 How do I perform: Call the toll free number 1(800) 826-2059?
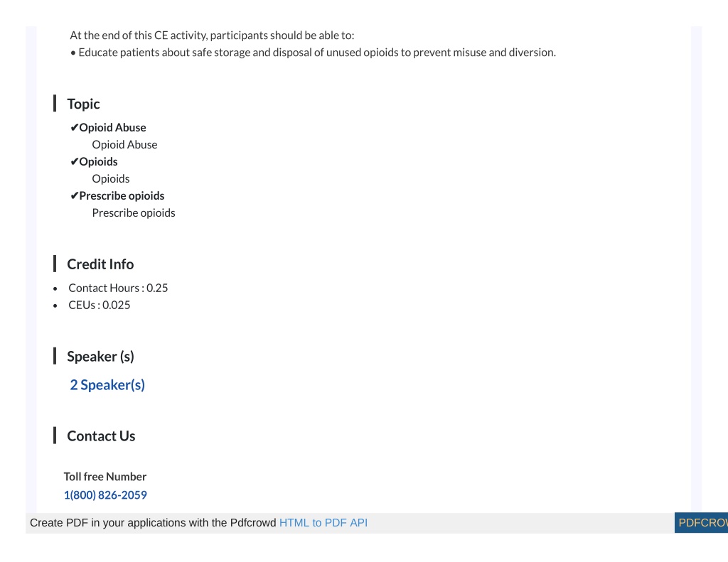tap(105, 495)
